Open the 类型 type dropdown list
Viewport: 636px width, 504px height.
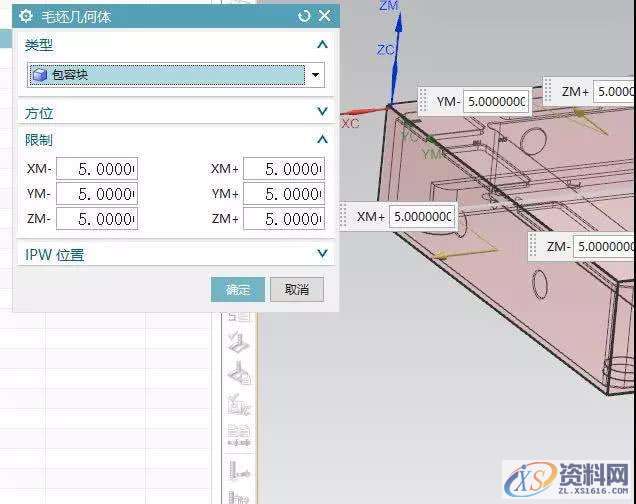[316, 75]
